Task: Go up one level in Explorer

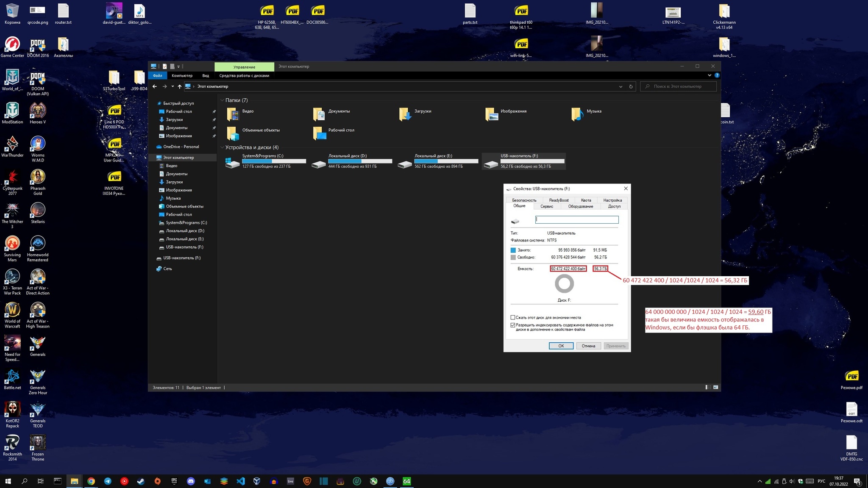Action: 180,86
